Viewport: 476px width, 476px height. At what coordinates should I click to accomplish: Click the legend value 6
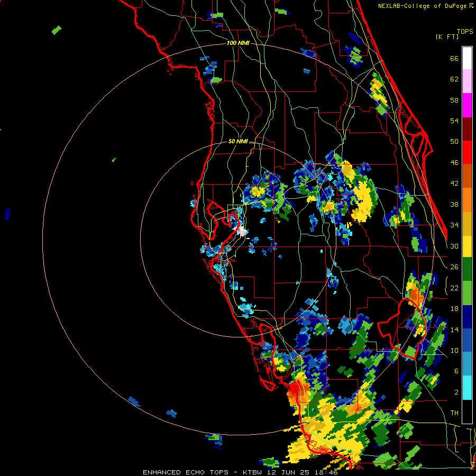pos(456,371)
